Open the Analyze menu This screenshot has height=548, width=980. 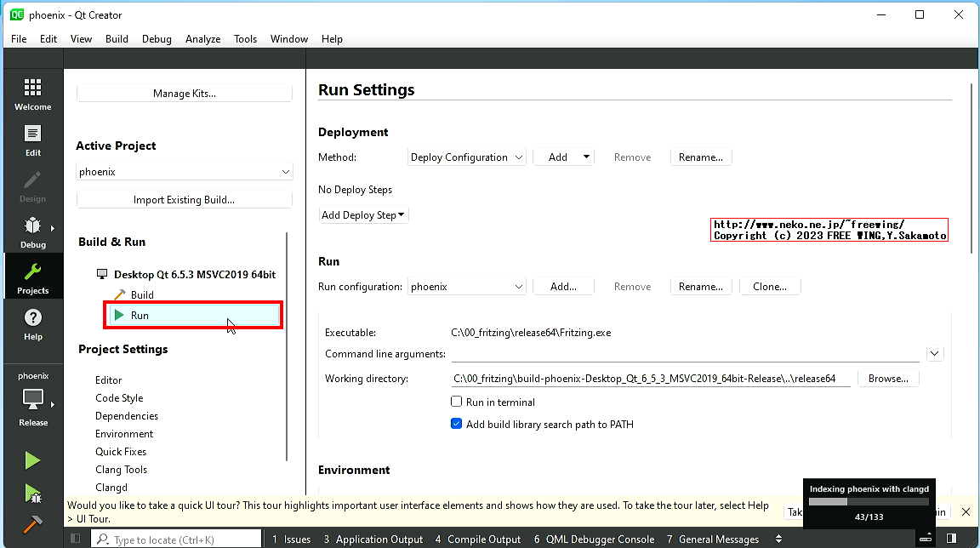pos(202,39)
